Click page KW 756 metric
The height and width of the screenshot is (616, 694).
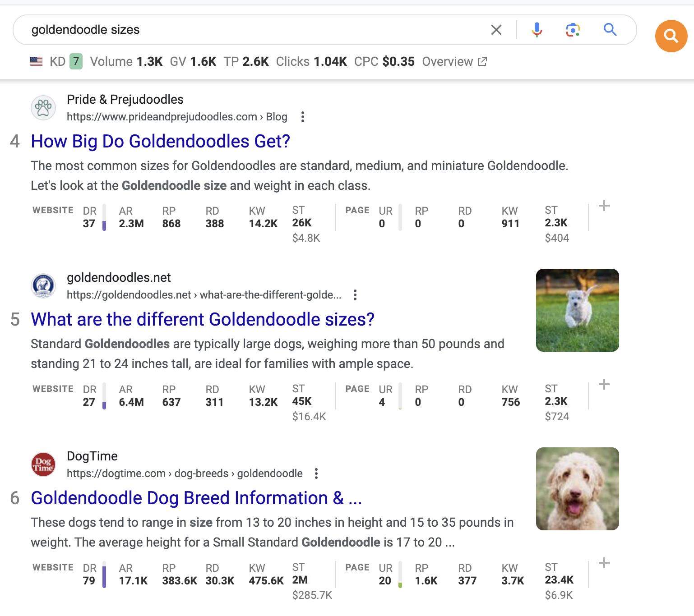click(511, 396)
